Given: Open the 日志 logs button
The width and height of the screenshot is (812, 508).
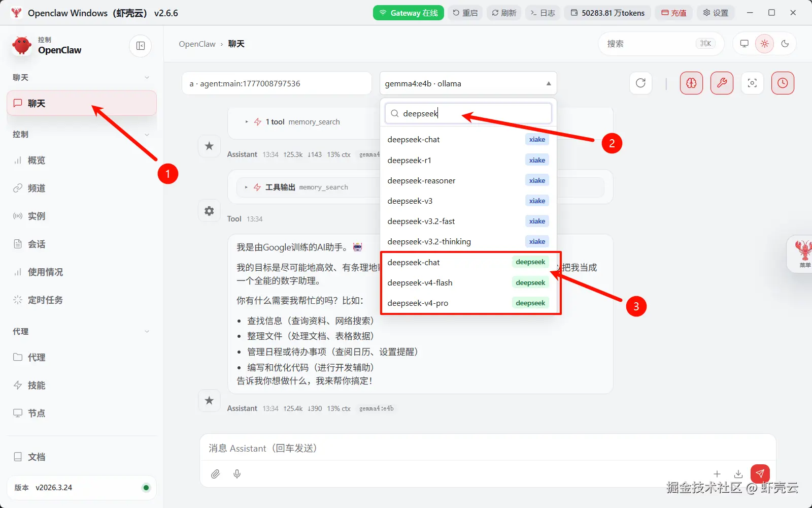Looking at the screenshot, I should [x=543, y=13].
